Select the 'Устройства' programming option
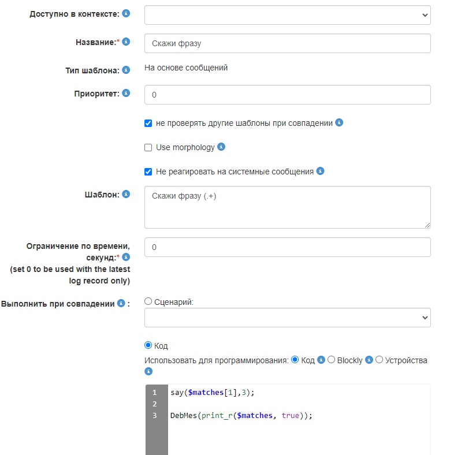This screenshot has height=455, width=476. [380, 360]
